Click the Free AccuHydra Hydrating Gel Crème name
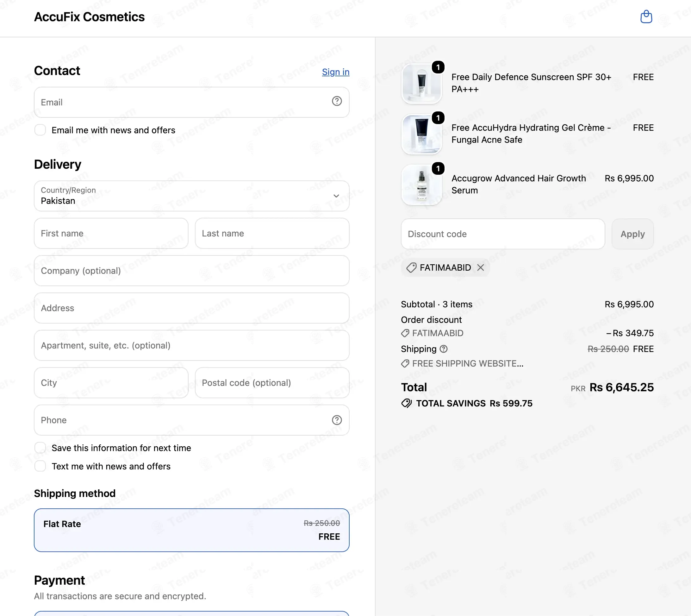Screen dimensions: 691x616 coord(531,134)
